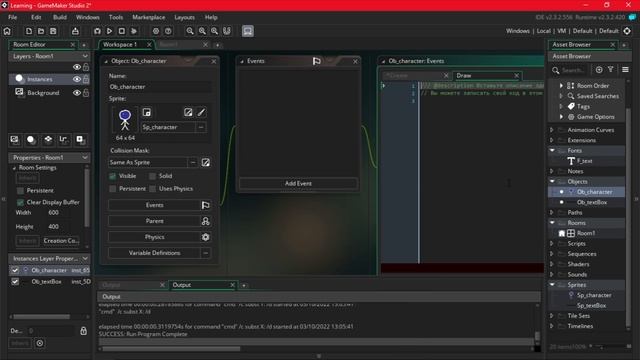
Task: Collapse the Sprites folder
Action: tap(552, 285)
